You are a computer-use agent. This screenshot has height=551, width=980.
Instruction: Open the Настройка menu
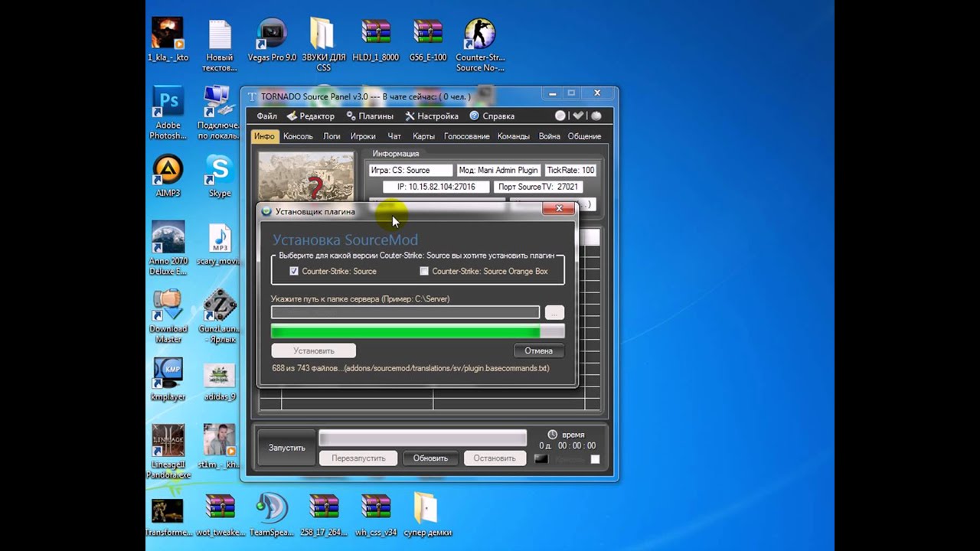[x=432, y=116]
